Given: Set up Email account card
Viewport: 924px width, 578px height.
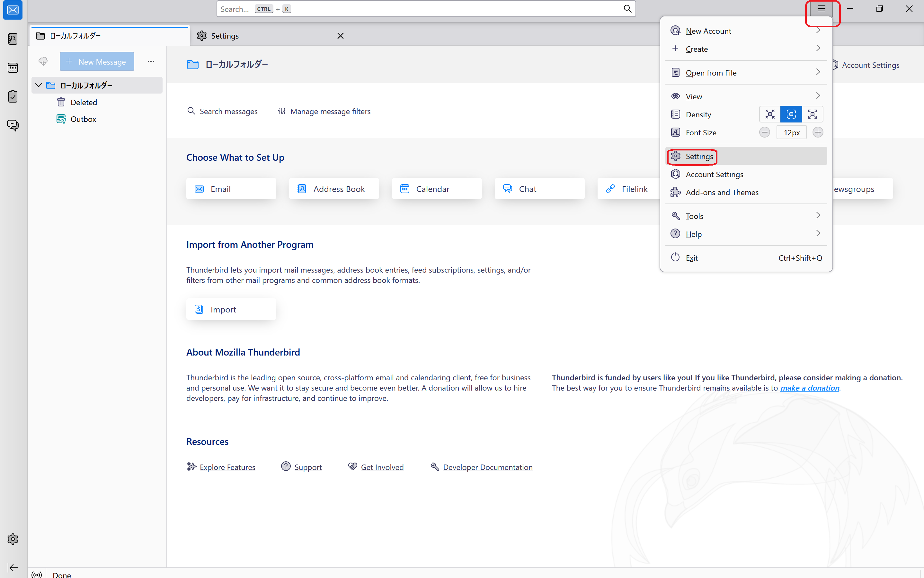Looking at the screenshot, I should (231, 188).
